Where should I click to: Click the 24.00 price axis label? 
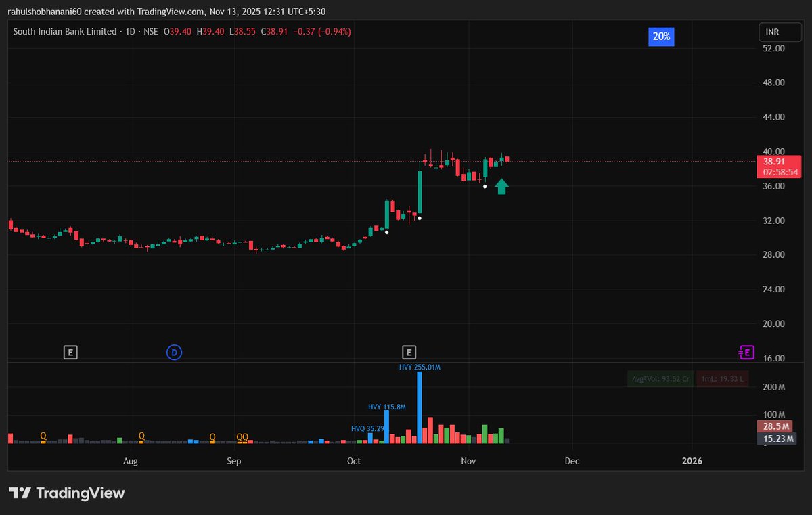[x=773, y=289]
